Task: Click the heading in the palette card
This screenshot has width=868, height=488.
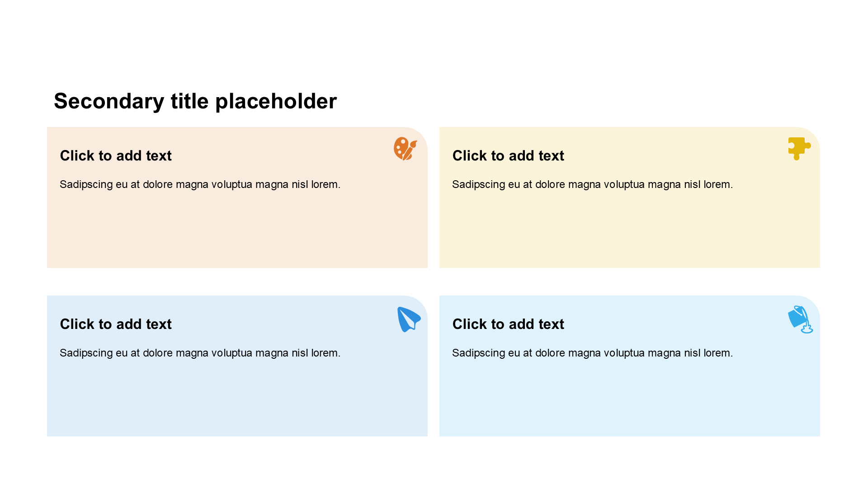Action: (x=116, y=156)
